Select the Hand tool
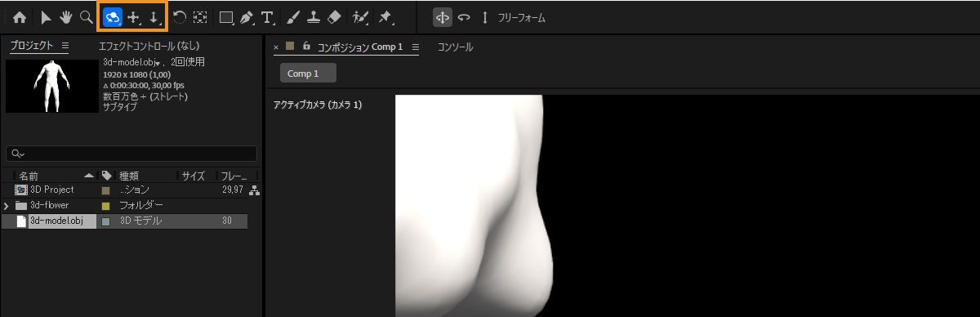 (66, 17)
